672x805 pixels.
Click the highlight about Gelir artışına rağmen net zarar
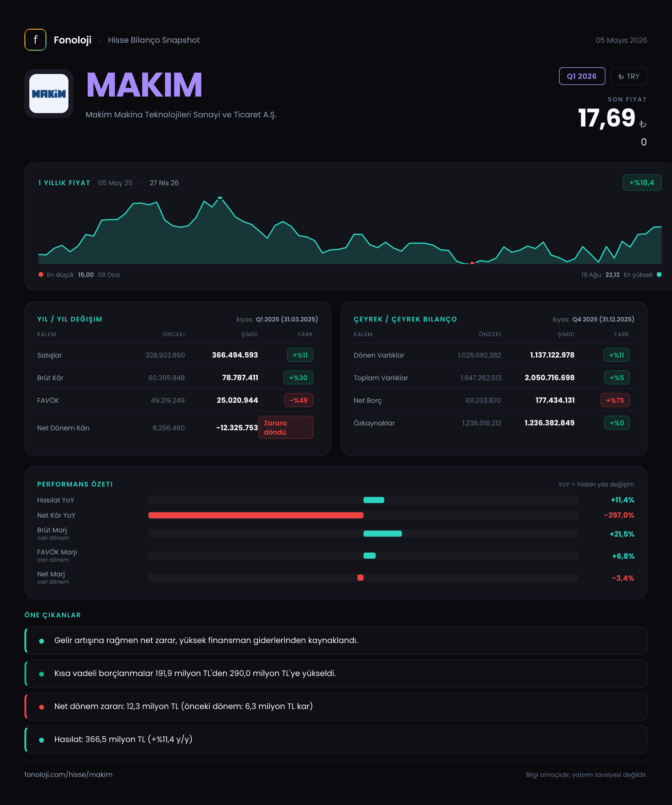[336, 641]
